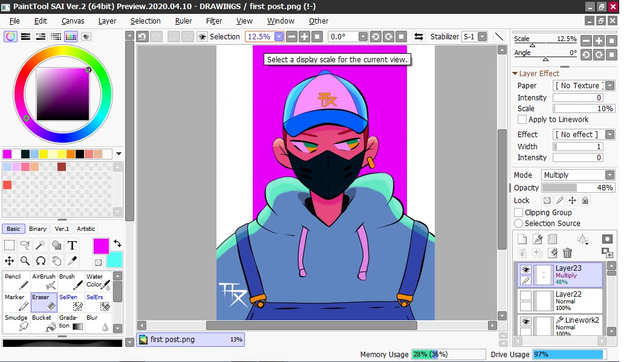Open the Layer menu
Image resolution: width=644 pixels, height=362 pixels.
(x=107, y=21)
